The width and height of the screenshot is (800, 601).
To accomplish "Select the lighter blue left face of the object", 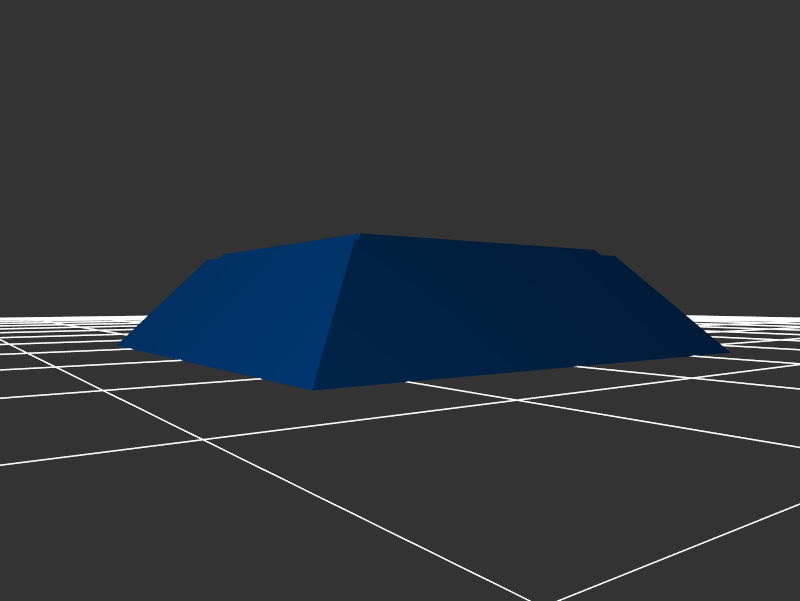I will tap(250, 310).
